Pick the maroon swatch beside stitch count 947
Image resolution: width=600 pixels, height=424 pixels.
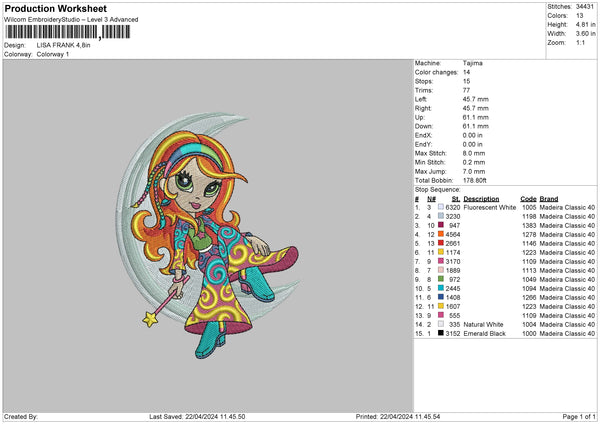(x=441, y=225)
